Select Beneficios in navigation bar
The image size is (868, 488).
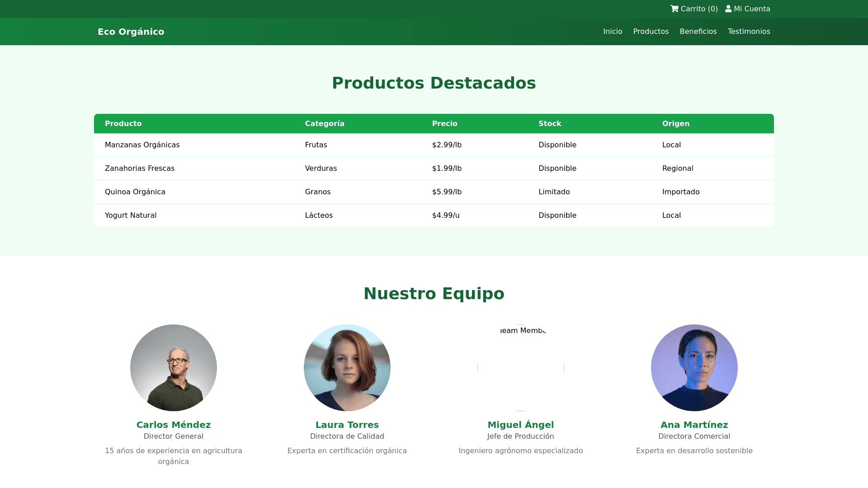click(698, 32)
